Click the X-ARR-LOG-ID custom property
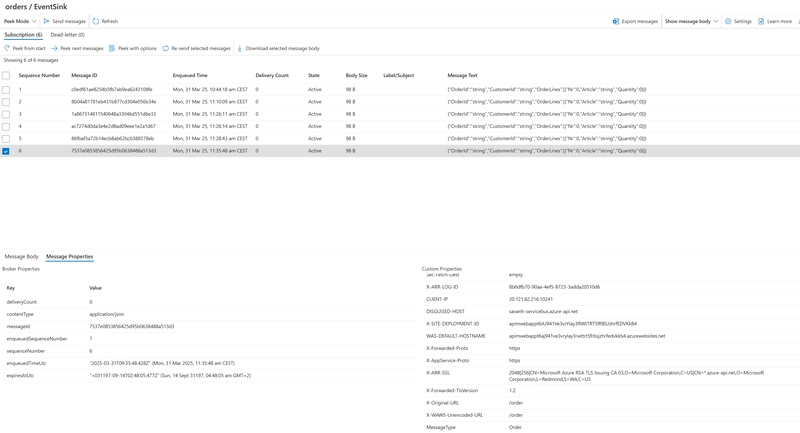Viewport: 800px width, 433px height. (x=442, y=287)
